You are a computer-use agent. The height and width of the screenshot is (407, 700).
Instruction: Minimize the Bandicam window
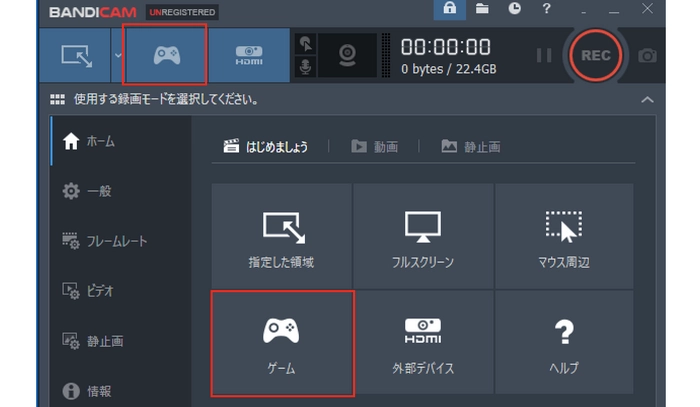(614, 10)
